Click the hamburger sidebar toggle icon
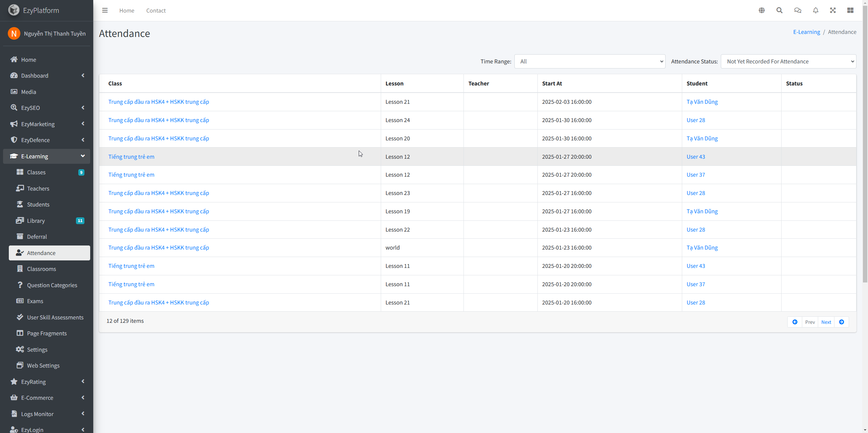This screenshot has width=868, height=433. [105, 11]
